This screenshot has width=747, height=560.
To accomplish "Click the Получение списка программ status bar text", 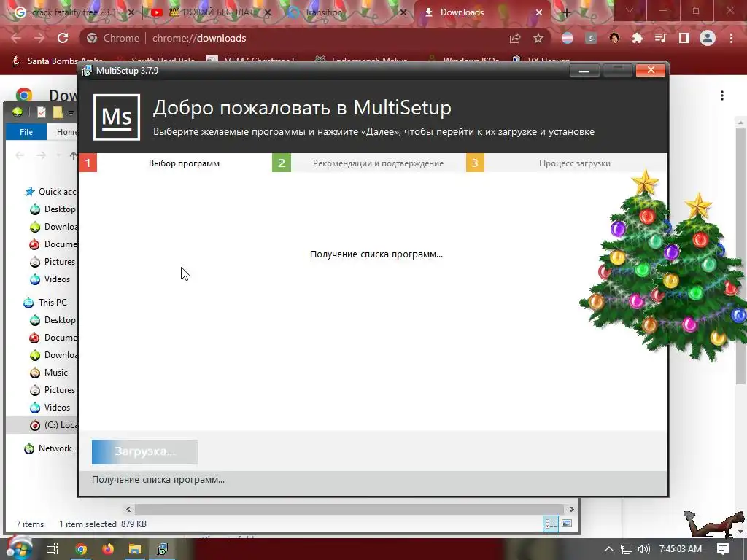I will [158, 480].
